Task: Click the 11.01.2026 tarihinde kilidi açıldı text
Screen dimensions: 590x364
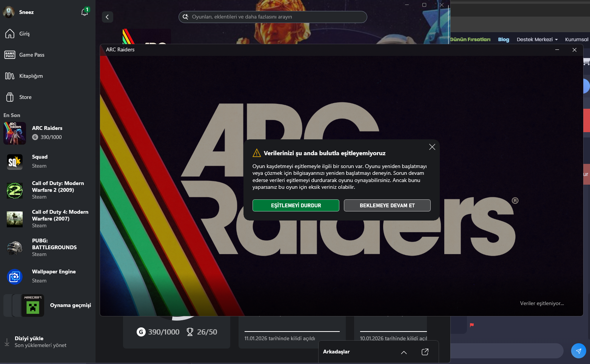Action: coord(280,338)
